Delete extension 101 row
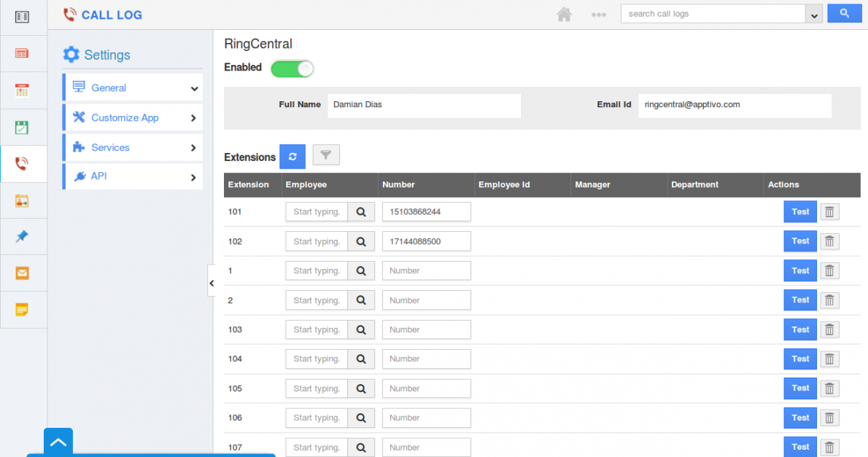868x457 pixels. coord(829,212)
